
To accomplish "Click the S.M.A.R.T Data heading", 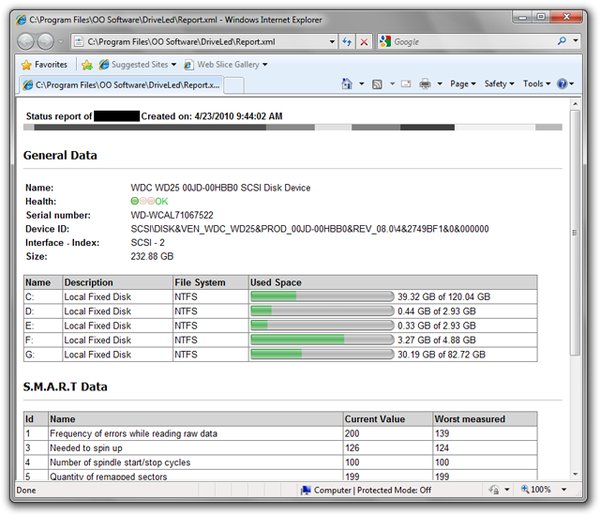I will (x=65, y=387).
